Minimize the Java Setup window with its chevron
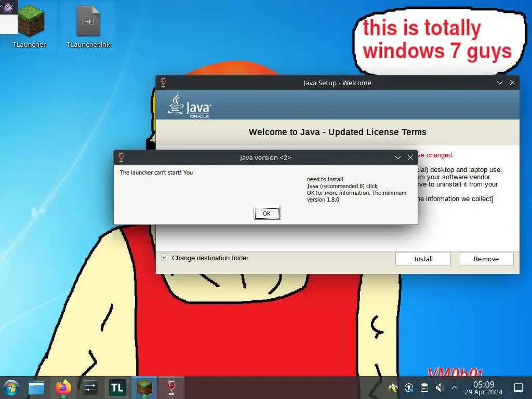The width and height of the screenshot is (532, 399). [x=499, y=83]
